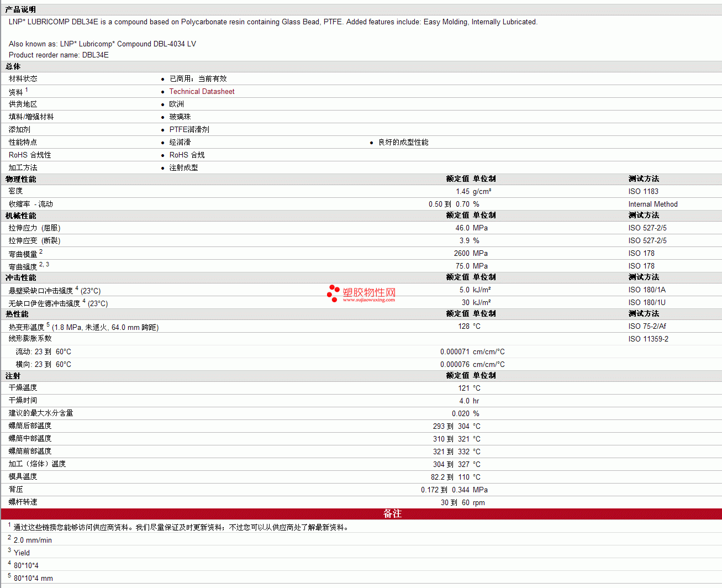Click the 良好的成型性能 feature text
722x588 pixels.
point(403,143)
